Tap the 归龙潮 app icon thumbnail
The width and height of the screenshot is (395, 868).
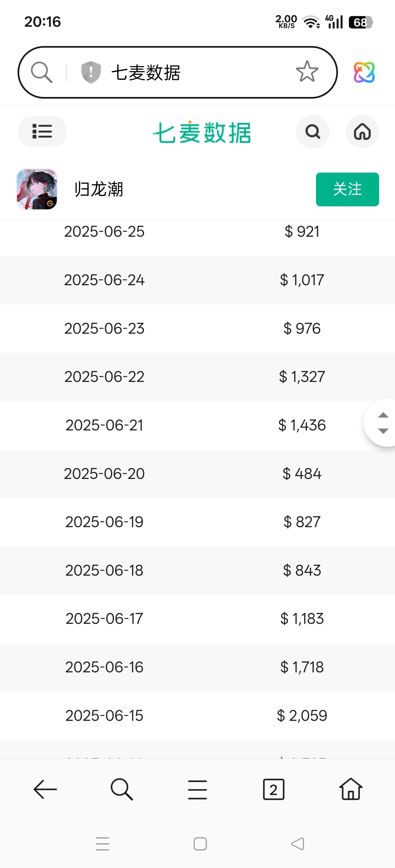tap(37, 189)
